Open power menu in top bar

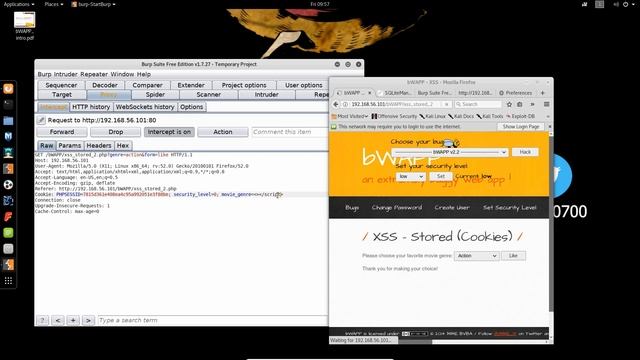[626, 4]
